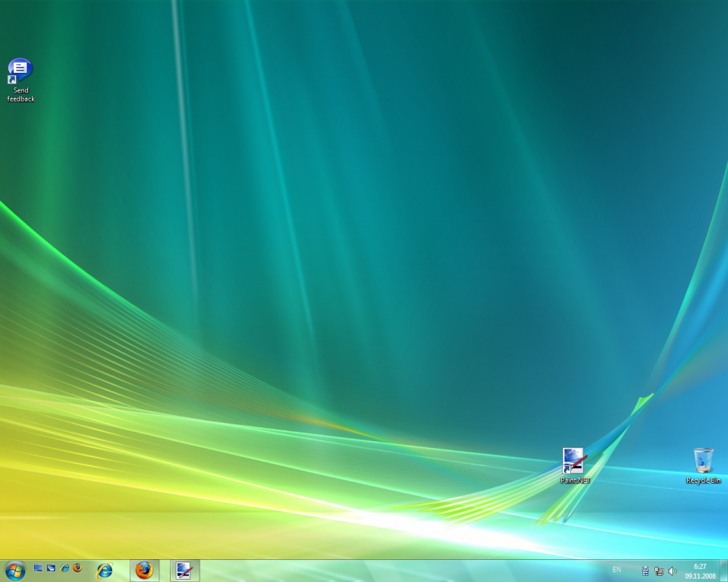Open the Send feedback desktop shortcut
The image size is (728, 582).
tap(20, 80)
